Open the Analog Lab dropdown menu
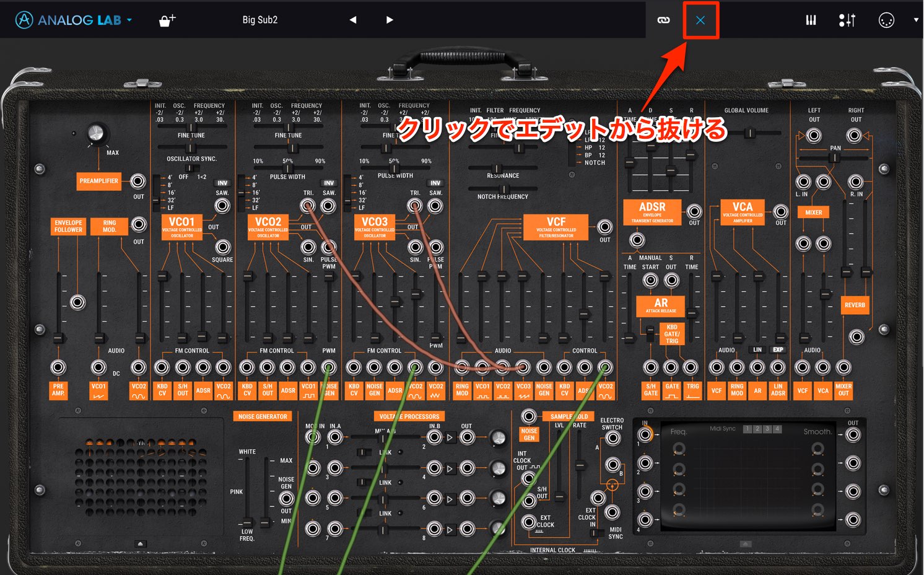Viewport: 924px width, 575px height. (129, 20)
